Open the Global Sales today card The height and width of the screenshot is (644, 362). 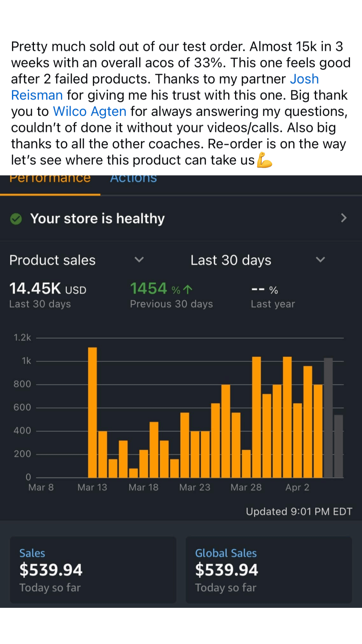pos(269,569)
